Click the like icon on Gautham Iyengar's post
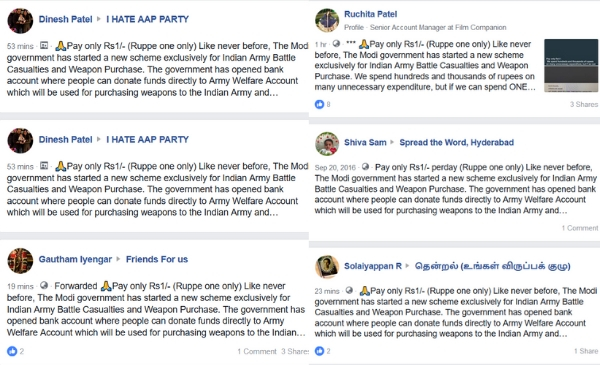The image size is (600, 365). pos(12,351)
